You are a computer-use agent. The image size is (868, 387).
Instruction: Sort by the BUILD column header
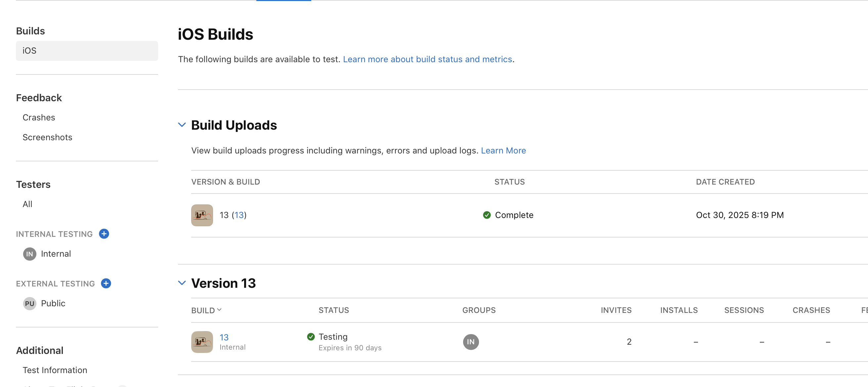[x=206, y=310]
